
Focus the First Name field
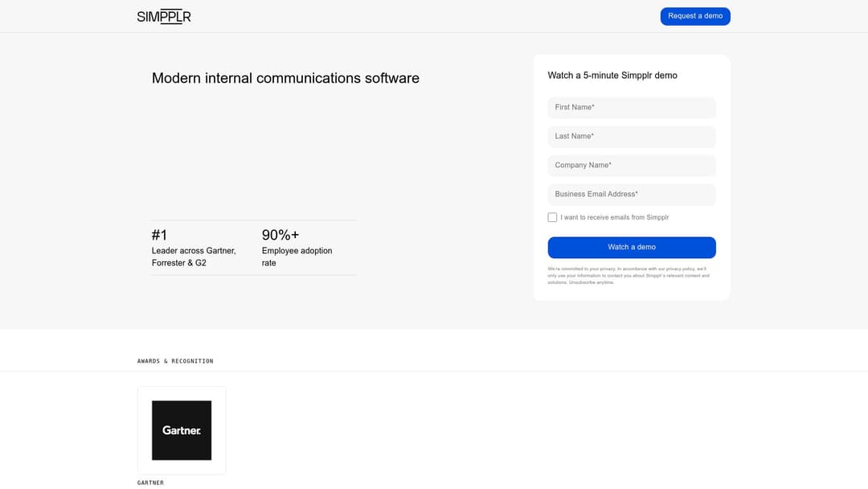click(x=632, y=108)
